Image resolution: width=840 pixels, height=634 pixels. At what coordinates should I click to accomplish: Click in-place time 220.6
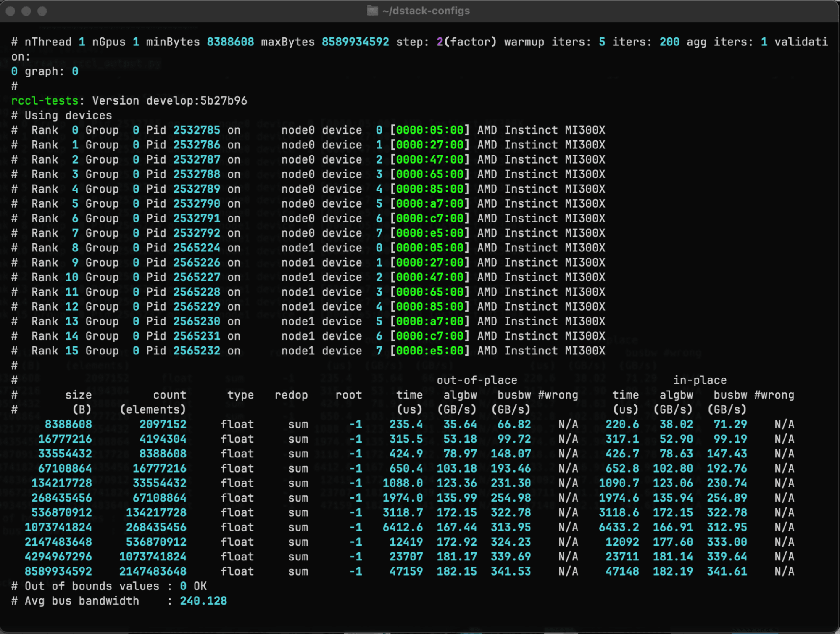(622, 425)
